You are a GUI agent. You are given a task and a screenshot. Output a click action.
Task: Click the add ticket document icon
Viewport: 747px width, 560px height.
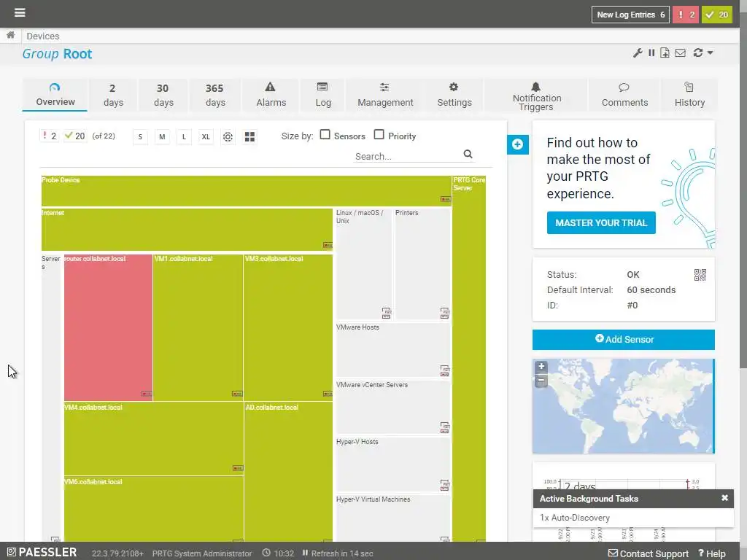665,52
